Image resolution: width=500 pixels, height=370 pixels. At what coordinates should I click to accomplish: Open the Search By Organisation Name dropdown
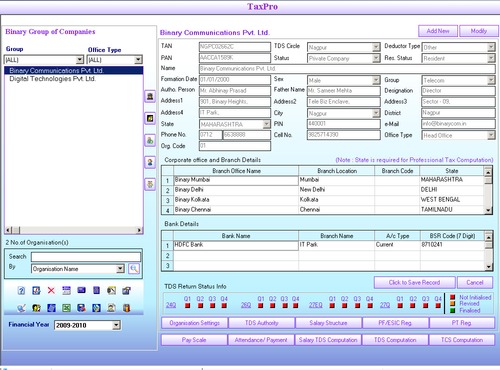(x=120, y=269)
